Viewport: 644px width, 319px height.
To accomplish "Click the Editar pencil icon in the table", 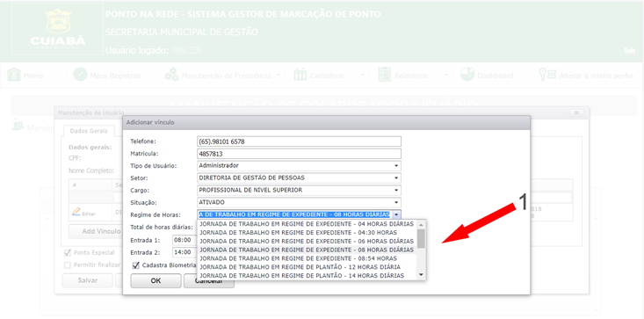I will 76,212.
